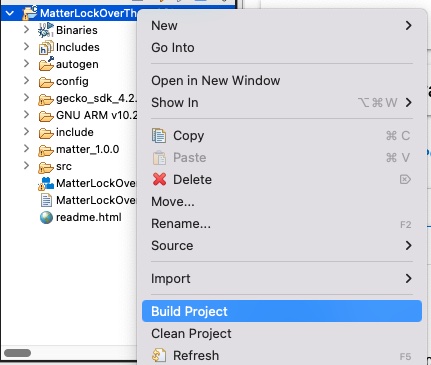
Task: Click the gecko_sdk folder icon
Action: pos(46,99)
